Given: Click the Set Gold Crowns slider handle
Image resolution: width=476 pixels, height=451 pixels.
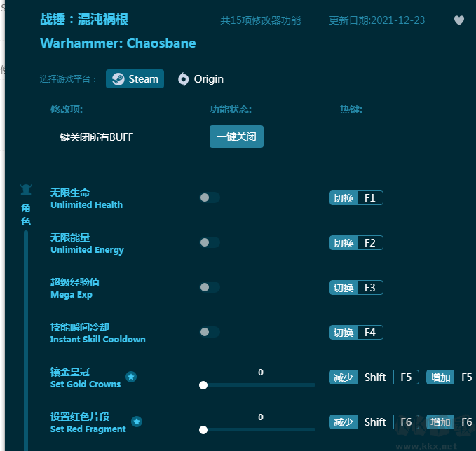Looking at the screenshot, I should coord(203,385).
